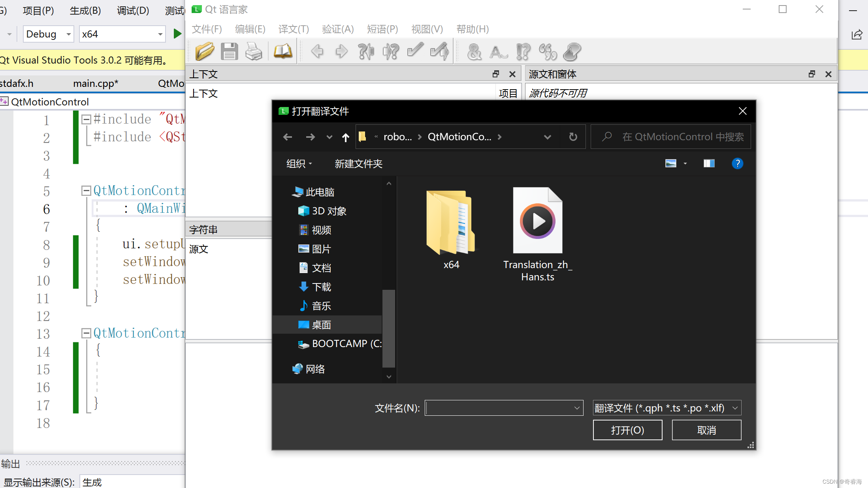Click the green start debugging arrow in Visual Studio

pos(177,34)
